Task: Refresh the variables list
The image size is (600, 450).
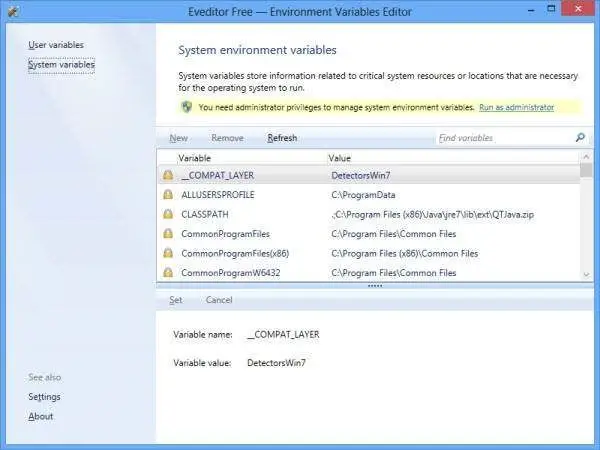Action: pos(282,138)
